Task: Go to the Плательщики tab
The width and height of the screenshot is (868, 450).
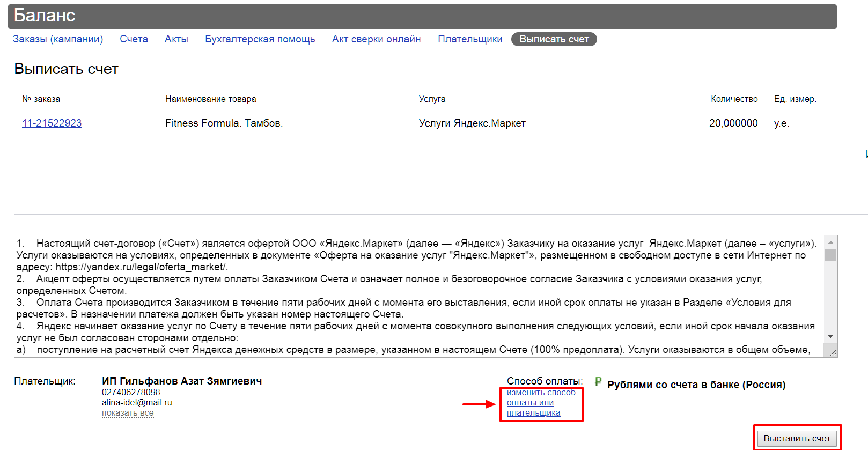Action: (x=470, y=39)
